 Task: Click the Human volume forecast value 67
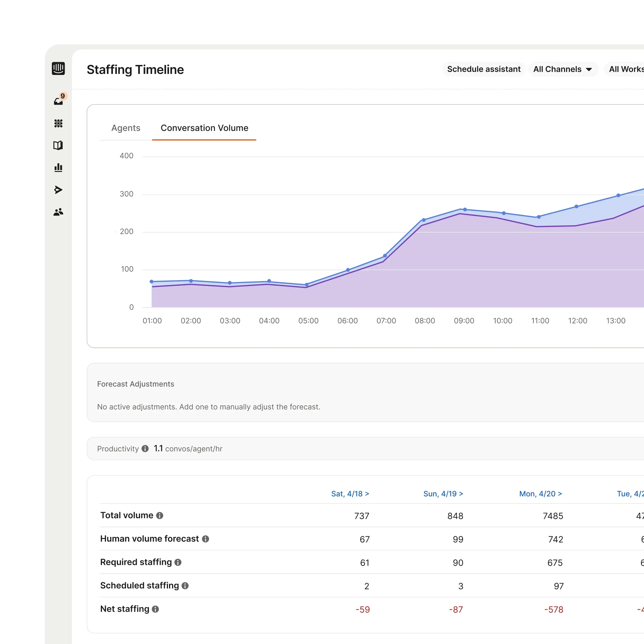365,539
